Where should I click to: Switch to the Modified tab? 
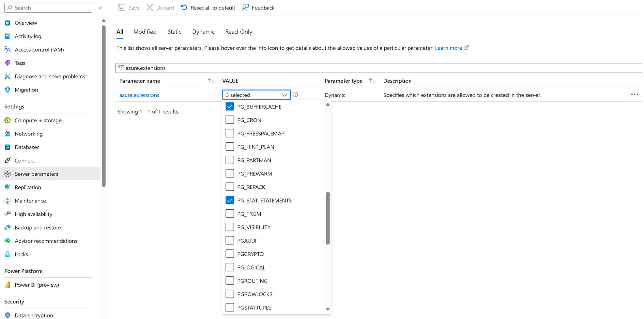[x=145, y=32]
